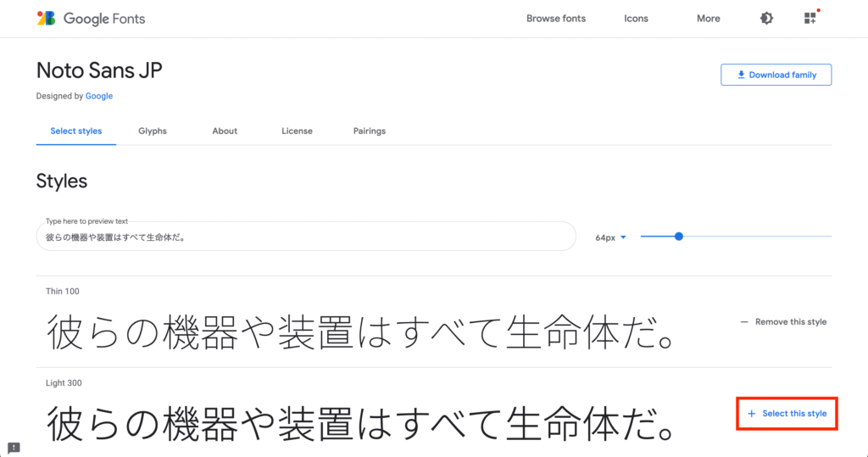
Task: Switch to the Select styles tab
Action: (75, 131)
